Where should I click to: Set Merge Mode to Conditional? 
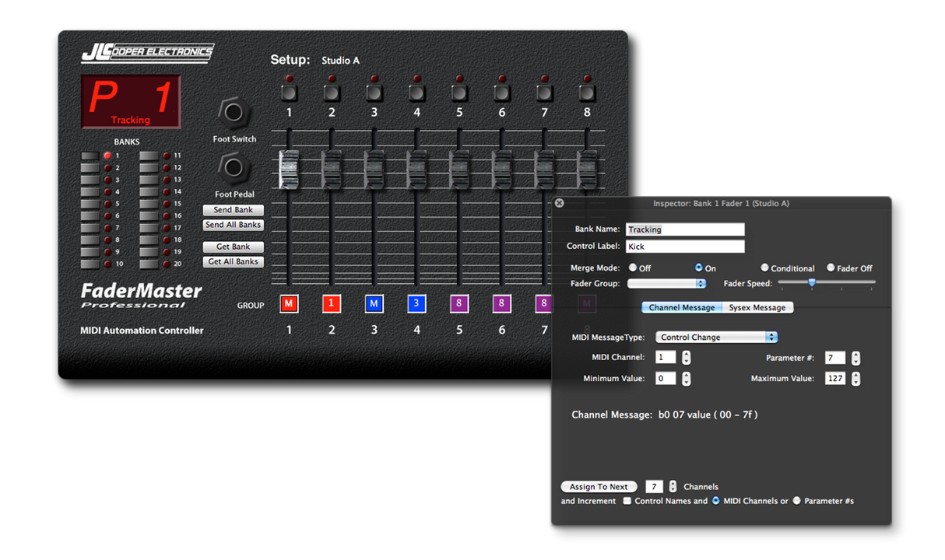pos(764,268)
